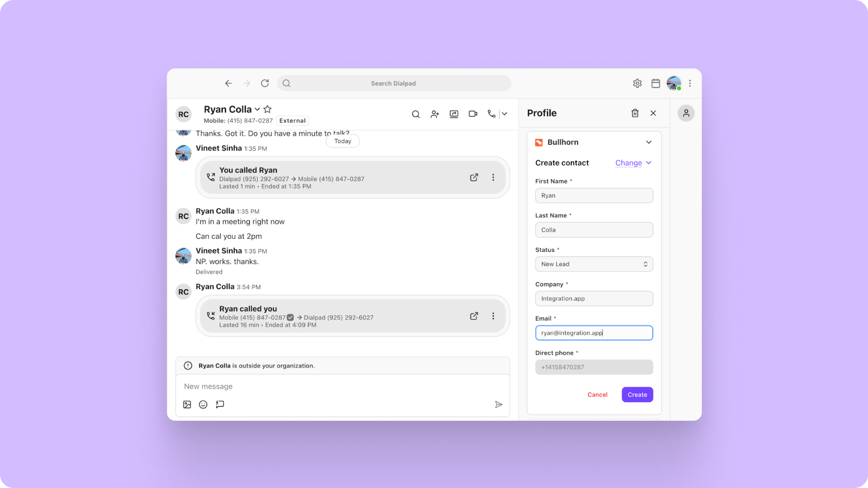Add a person to the conversation
This screenshot has height=488, width=868.
pos(435,114)
